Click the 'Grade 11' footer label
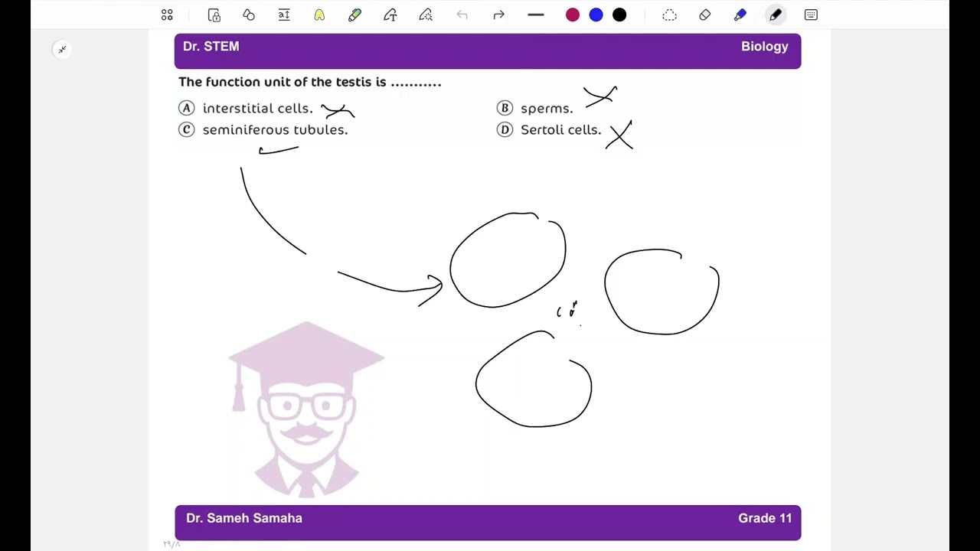 tap(765, 518)
